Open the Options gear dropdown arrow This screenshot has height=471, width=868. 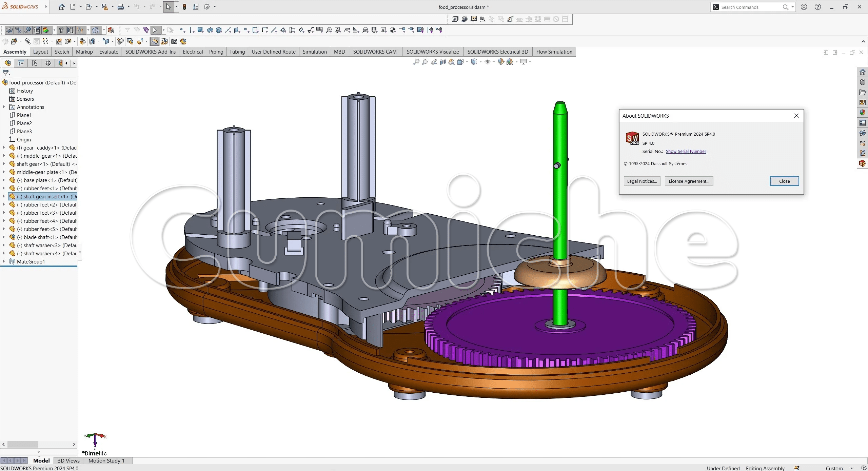click(215, 7)
